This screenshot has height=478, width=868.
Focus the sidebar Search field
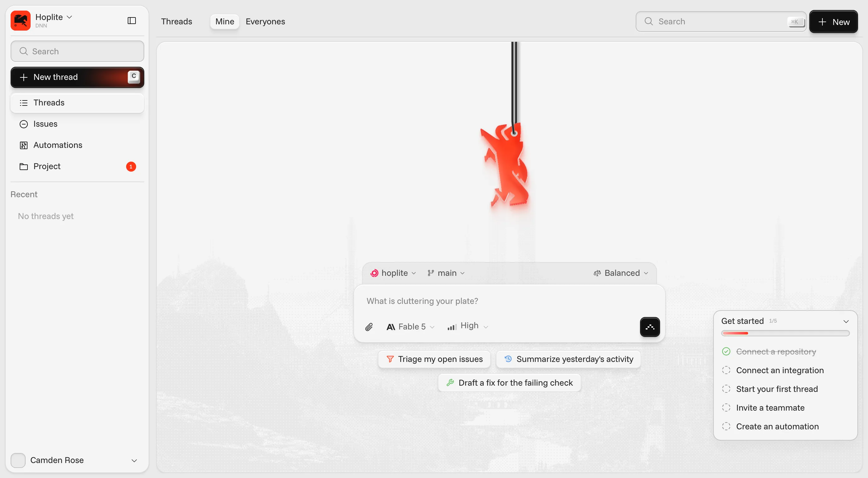(77, 51)
